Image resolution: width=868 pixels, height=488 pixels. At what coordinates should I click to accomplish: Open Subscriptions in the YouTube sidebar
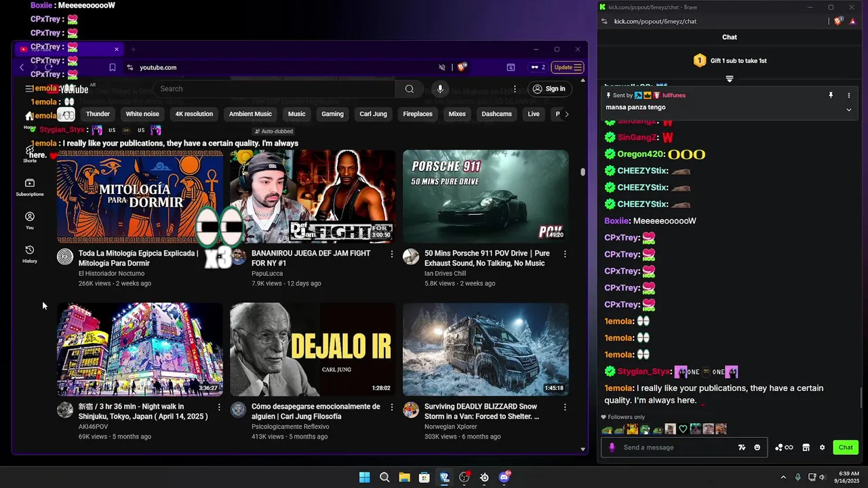[x=30, y=187]
